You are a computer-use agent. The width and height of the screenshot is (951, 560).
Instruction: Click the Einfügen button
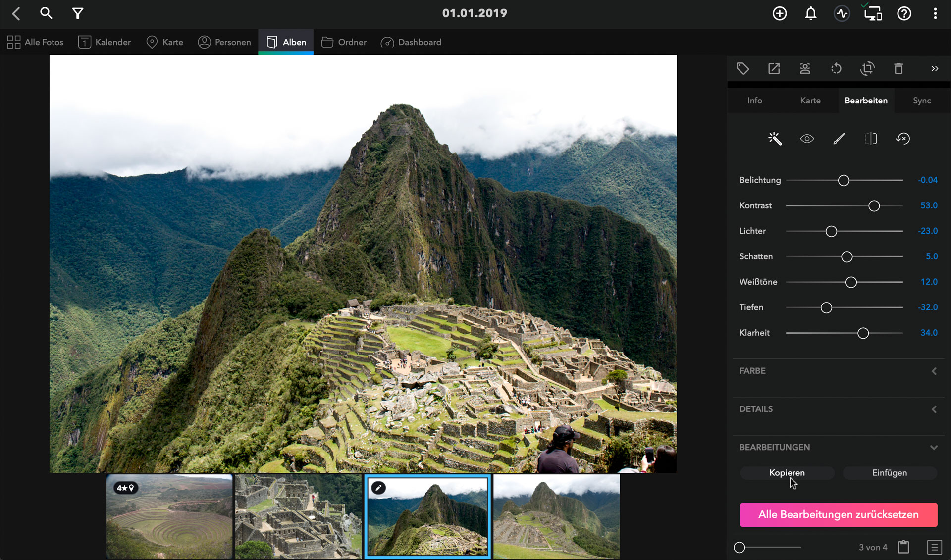890,473
